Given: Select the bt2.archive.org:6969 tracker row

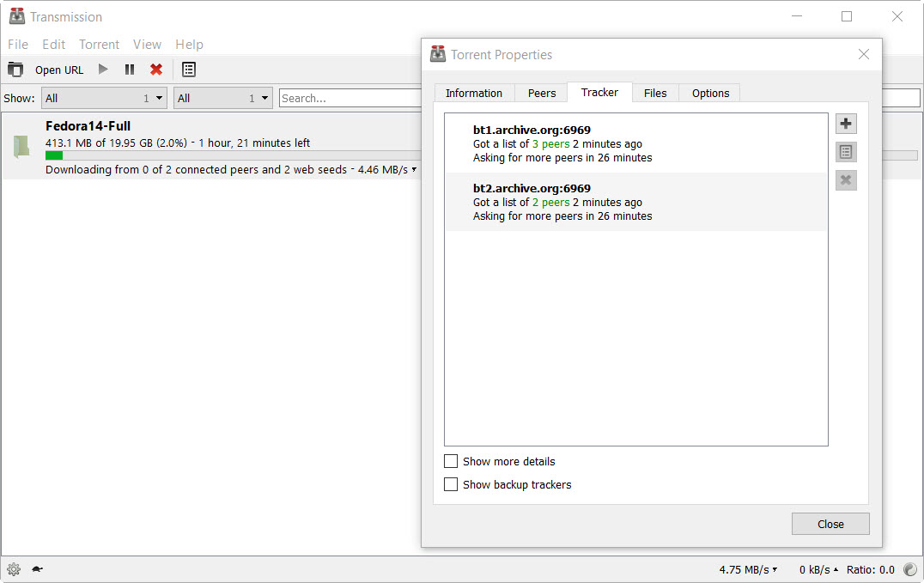Looking at the screenshot, I should 635,202.
